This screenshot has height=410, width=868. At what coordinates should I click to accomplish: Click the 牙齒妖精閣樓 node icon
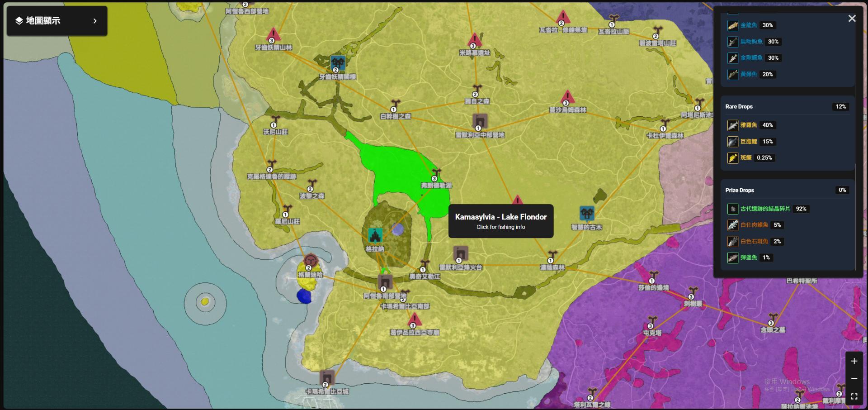coord(338,62)
